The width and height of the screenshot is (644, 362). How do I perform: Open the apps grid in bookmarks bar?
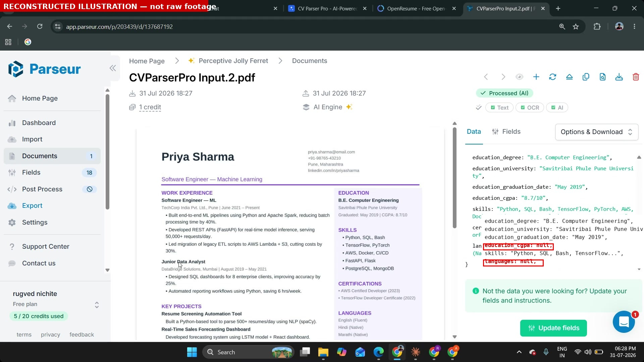tap(8, 42)
